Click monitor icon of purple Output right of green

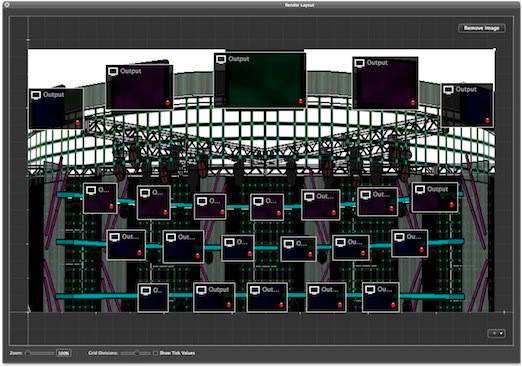(359, 63)
